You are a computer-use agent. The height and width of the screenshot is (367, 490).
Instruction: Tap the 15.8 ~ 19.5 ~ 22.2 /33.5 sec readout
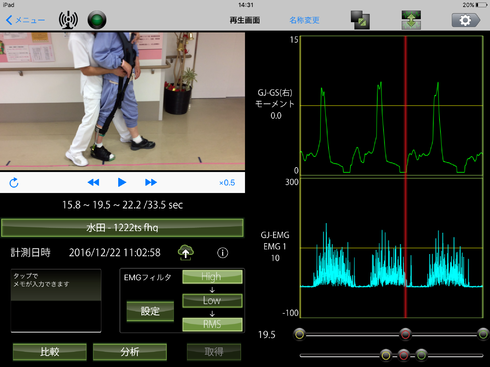122,205
